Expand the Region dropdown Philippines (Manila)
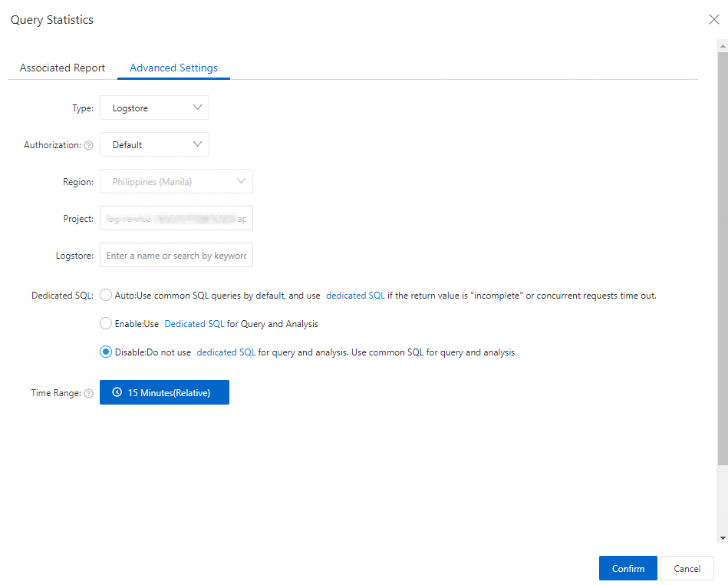 pyautogui.click(x=176, y=181)
